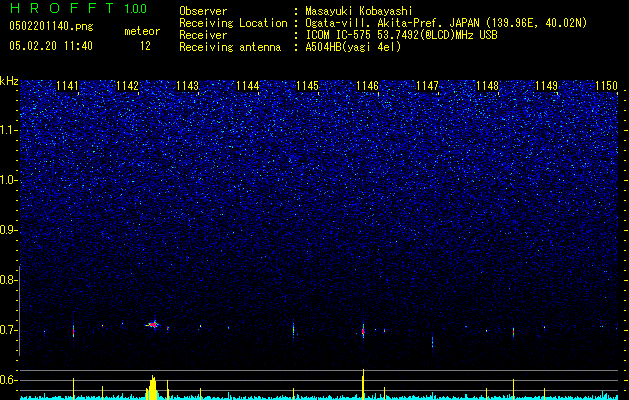The height and width of the screenshot is (400, 629).
Task: Click the 1146 time marker
Action: pyautogui.click(x=368, y=86)
